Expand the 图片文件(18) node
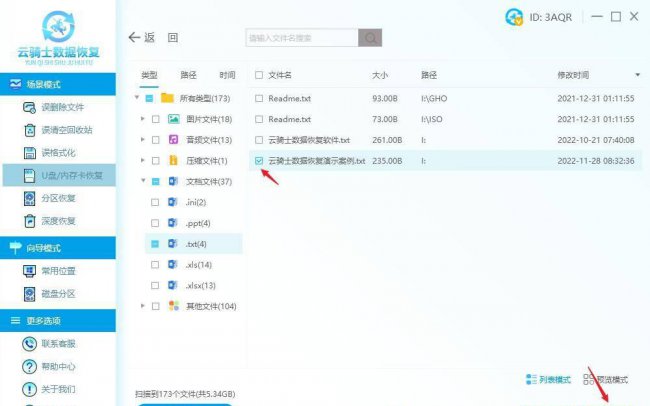 tap(142, 119)
